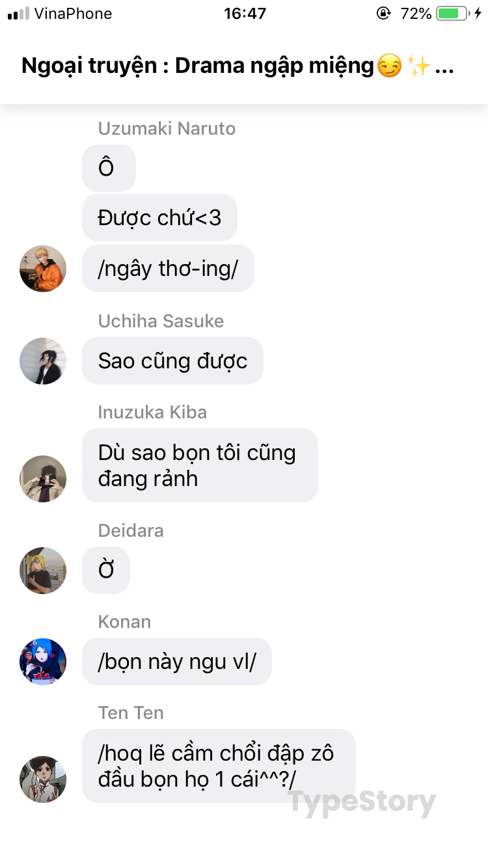
Task: Tap the Uchiha Sasuke sender name
Action: pos(161,321)
